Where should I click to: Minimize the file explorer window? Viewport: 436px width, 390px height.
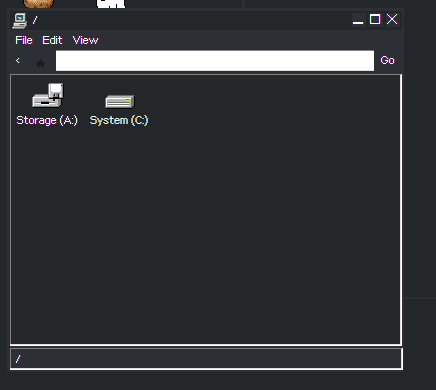(358, 19)
